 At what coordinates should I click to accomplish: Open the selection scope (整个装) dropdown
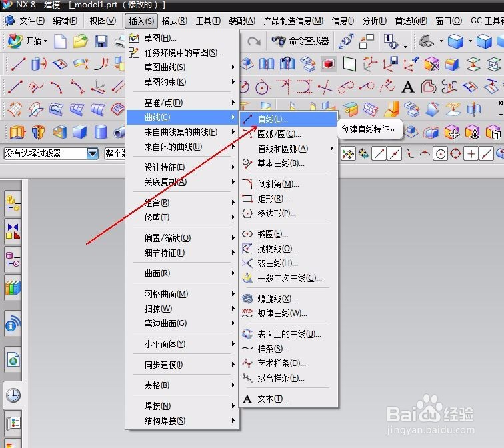tap(115, 153)
